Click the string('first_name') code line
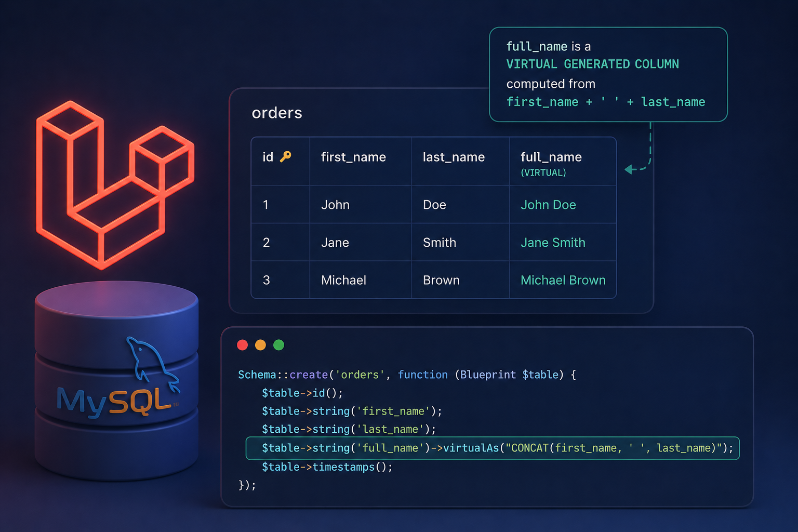Image resolution: width=798 pixels, height=532 pixels. pos(352,411)
